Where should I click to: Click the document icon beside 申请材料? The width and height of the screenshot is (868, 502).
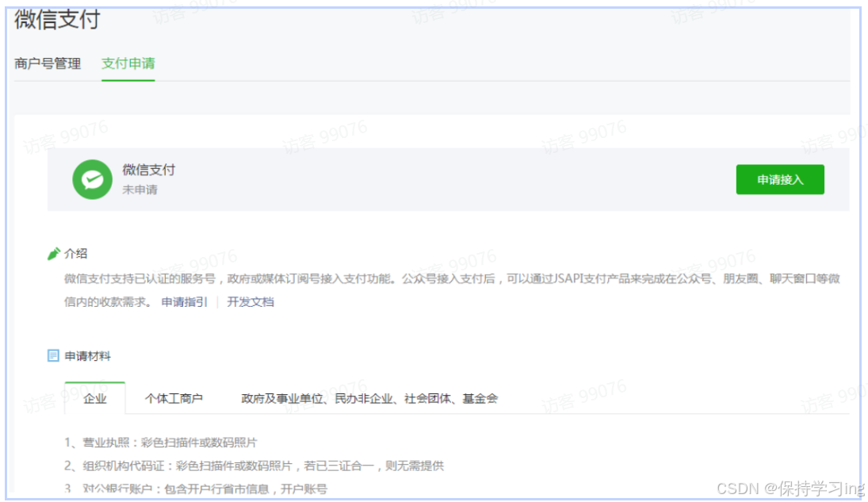(x=54, y=354)
